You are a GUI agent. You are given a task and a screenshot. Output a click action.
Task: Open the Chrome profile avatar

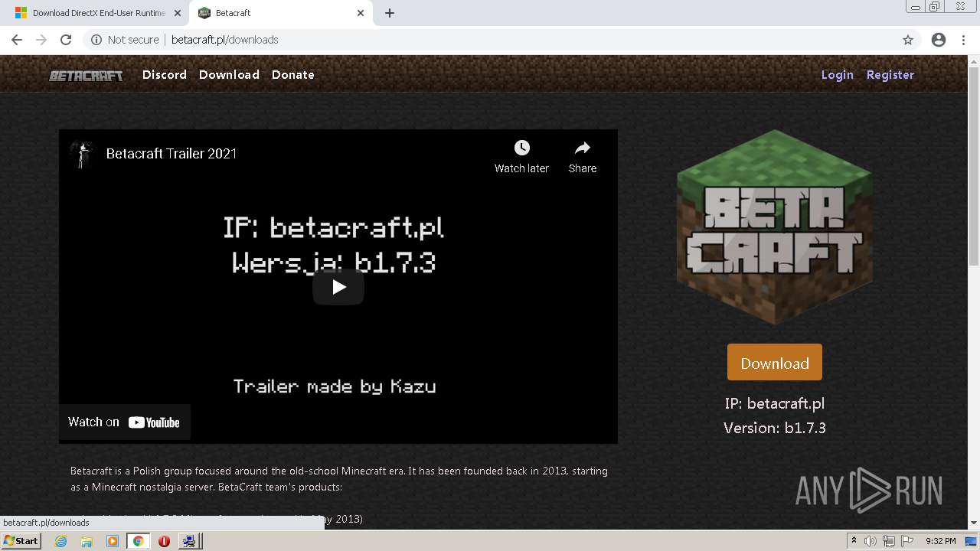[x=939, y=40]
